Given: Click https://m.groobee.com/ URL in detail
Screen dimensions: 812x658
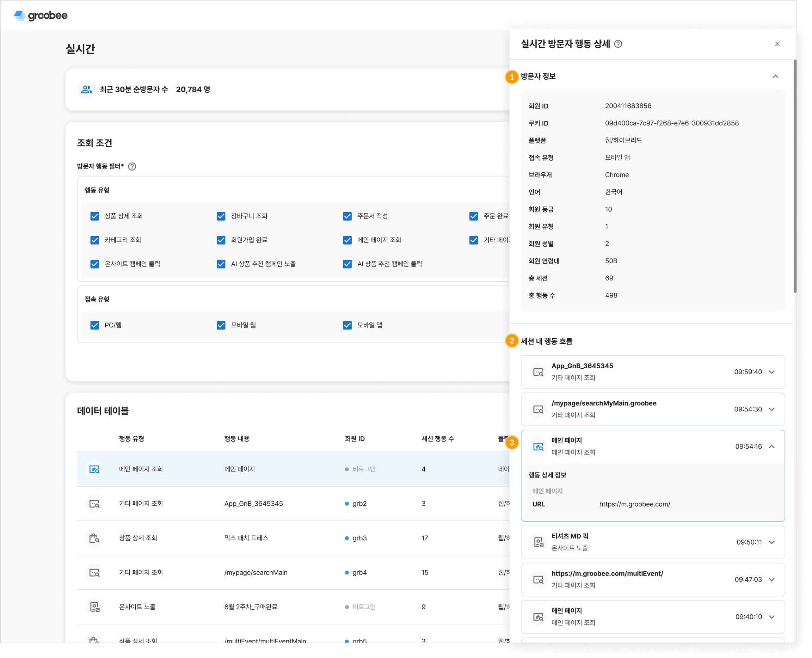Looking at the screenshot, I should (634, 504).
